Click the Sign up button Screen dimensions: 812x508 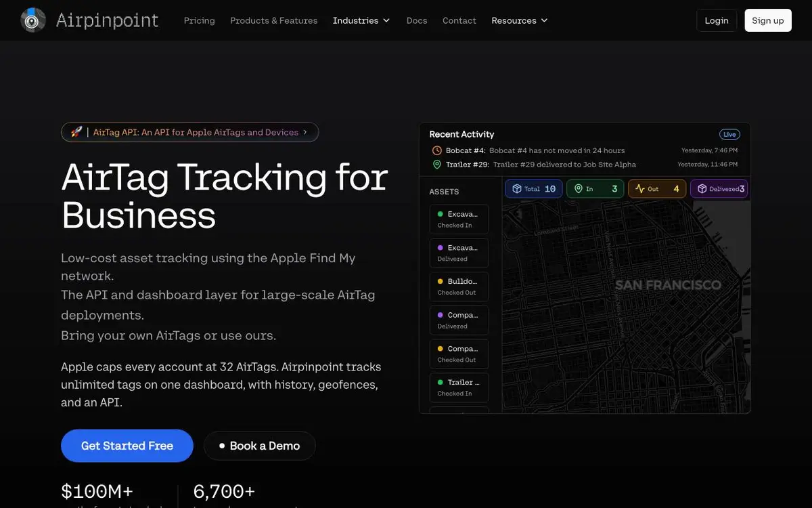click(768, 20)
